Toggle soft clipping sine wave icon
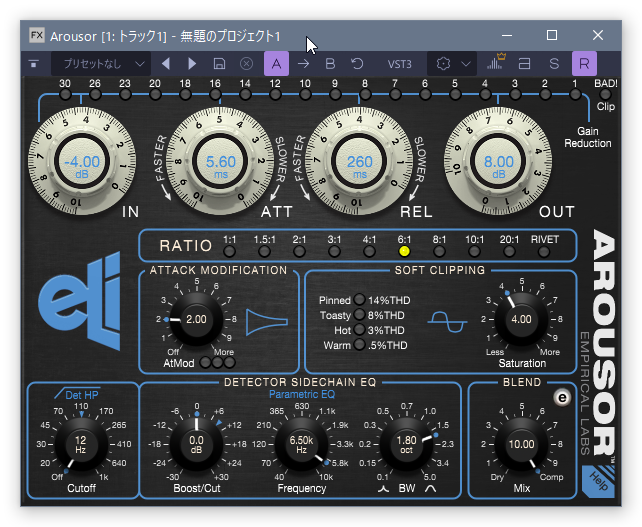Screen dimensions: 642x527 pyautogui.click(x=448, y=321)
